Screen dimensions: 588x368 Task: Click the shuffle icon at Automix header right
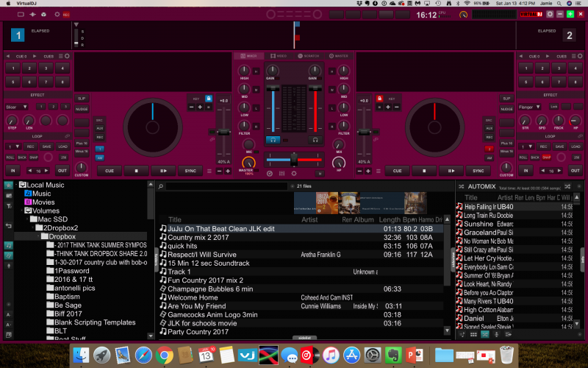pyautogui.click(x=567, y=186)
